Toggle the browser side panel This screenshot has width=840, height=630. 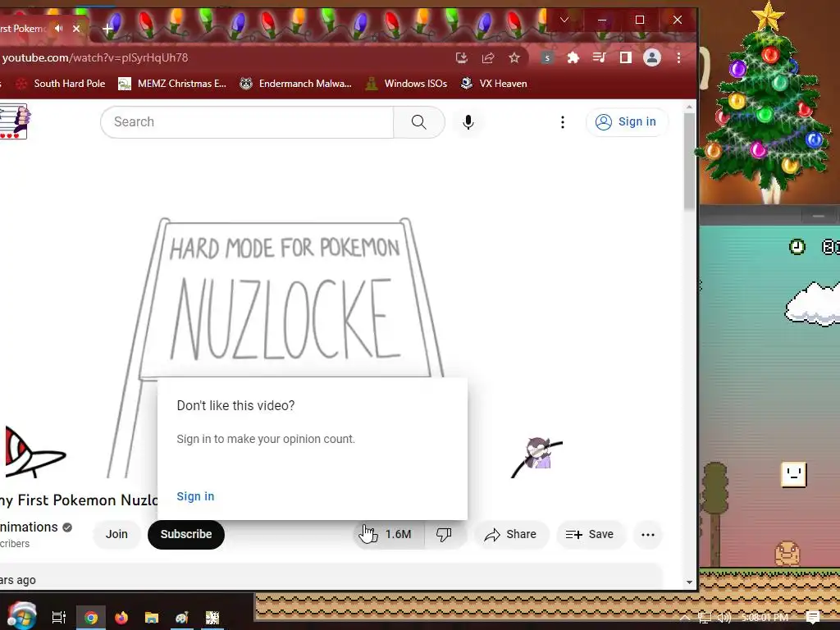tap(625, 58)
